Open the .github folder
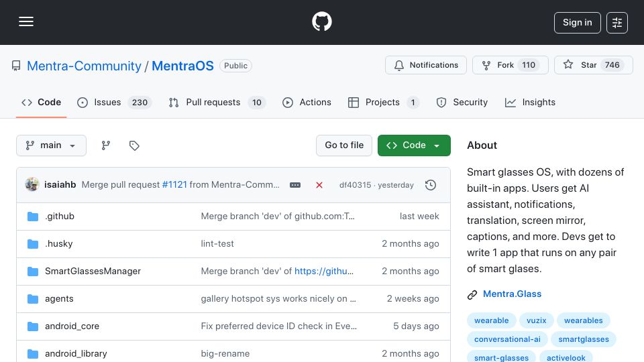This screenshot has height=362, width=644. [x=60, y=217]
